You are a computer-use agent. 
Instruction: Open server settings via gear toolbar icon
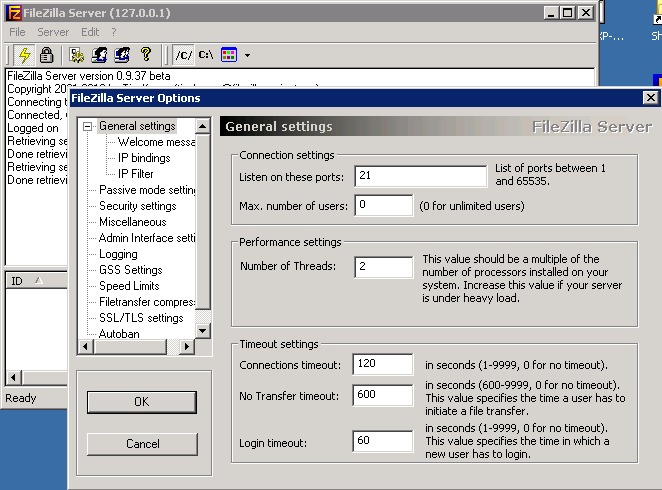click(76, 55)
